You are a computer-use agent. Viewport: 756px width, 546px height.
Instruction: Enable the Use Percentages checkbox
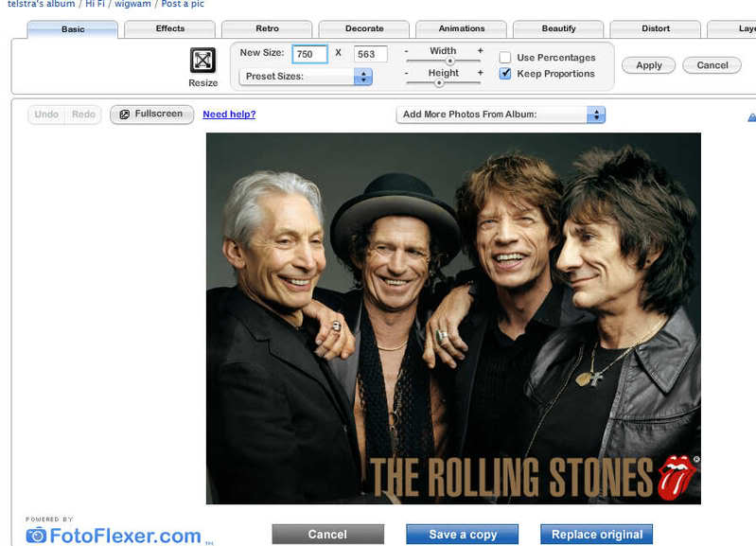505,58
